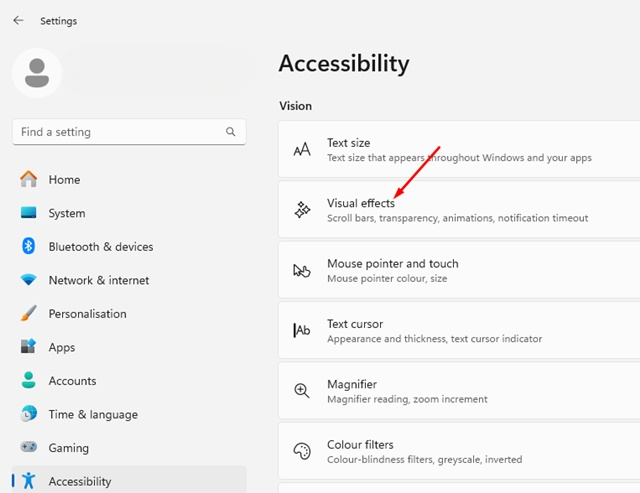Click the Visual effects sparkle icon

pos(302,210)
